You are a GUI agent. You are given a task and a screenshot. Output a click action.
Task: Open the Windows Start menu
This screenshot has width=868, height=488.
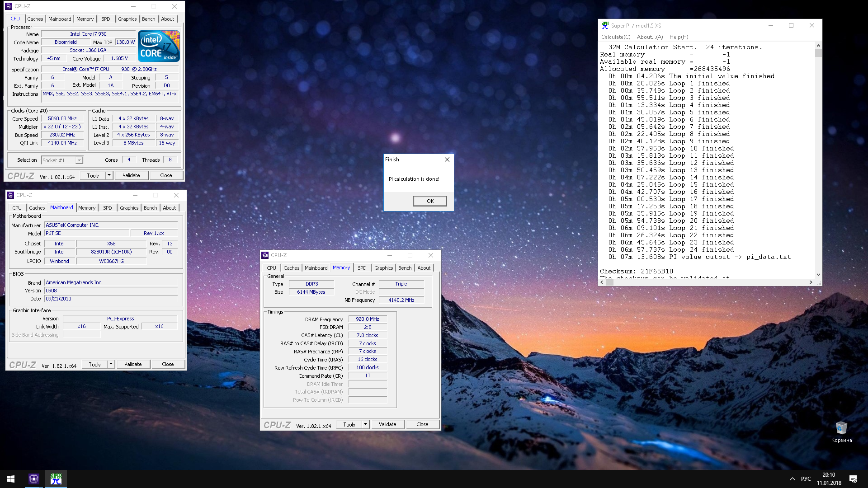coord(11,479)
